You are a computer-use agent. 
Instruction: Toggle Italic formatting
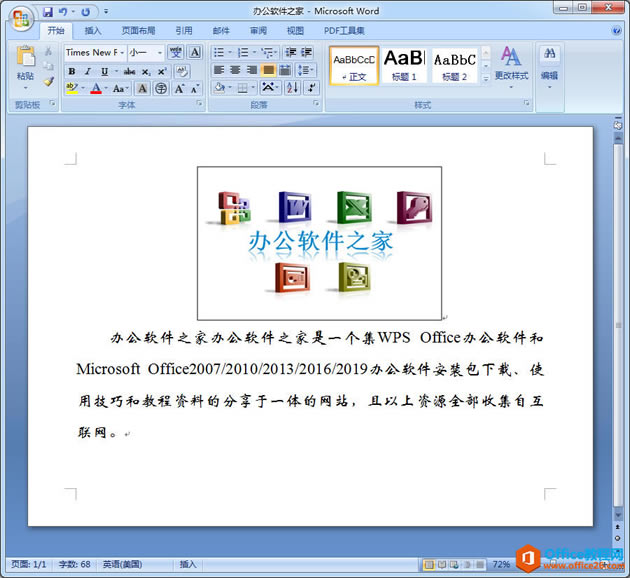88,71
